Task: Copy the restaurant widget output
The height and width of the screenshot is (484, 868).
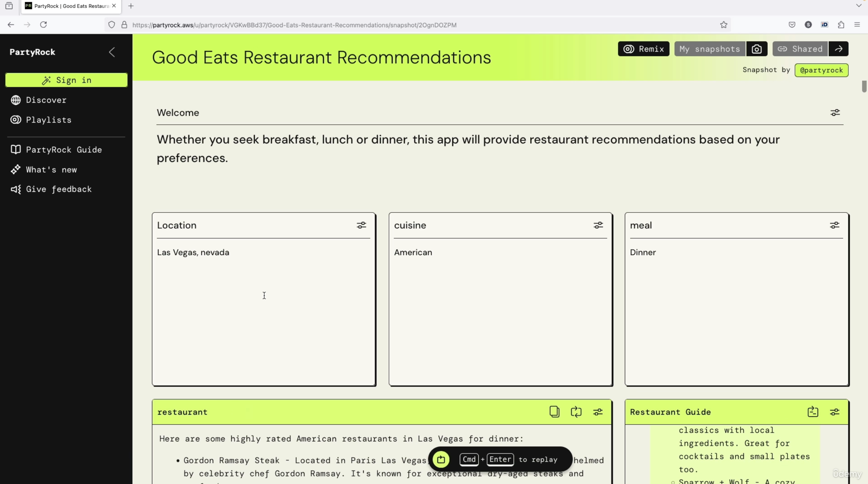Action: click(554, 412)
